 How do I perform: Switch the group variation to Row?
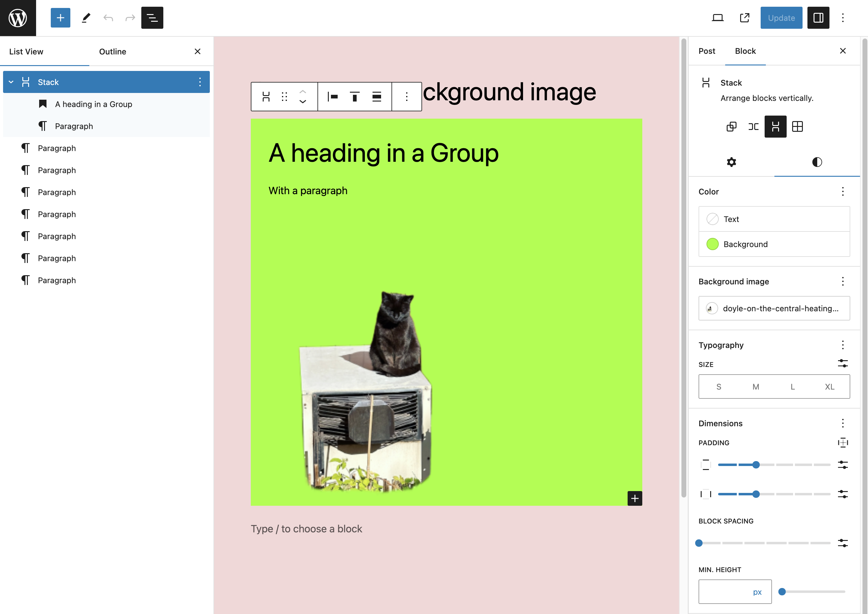coord(753,127)
